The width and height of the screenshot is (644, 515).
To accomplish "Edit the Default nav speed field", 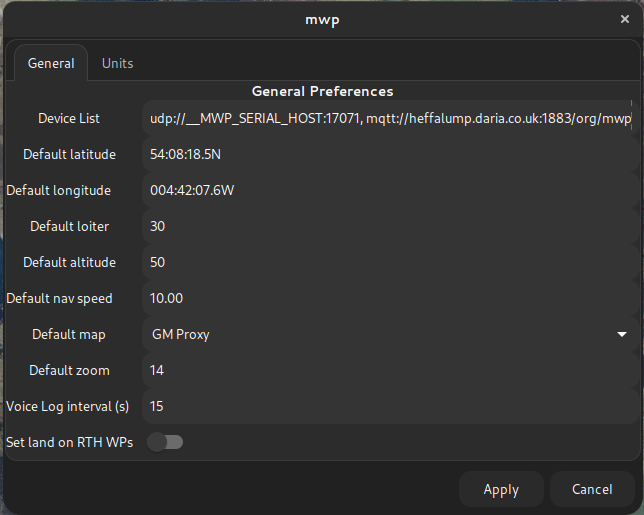I will (391, 298).
